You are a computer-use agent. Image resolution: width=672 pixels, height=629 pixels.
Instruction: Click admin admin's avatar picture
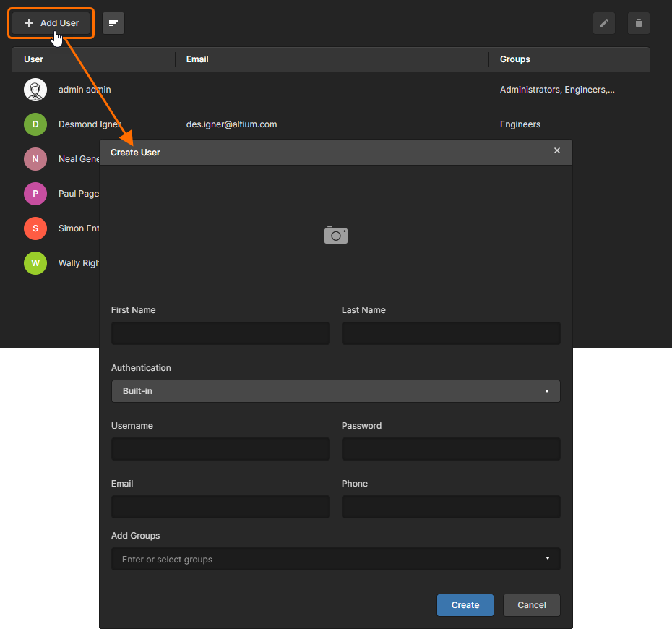tap(35, 90)
